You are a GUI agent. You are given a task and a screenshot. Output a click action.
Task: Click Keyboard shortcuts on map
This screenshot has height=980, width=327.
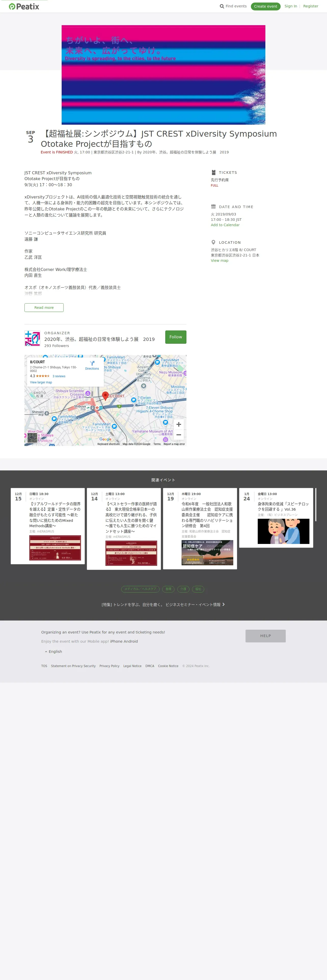pos(108,444)
